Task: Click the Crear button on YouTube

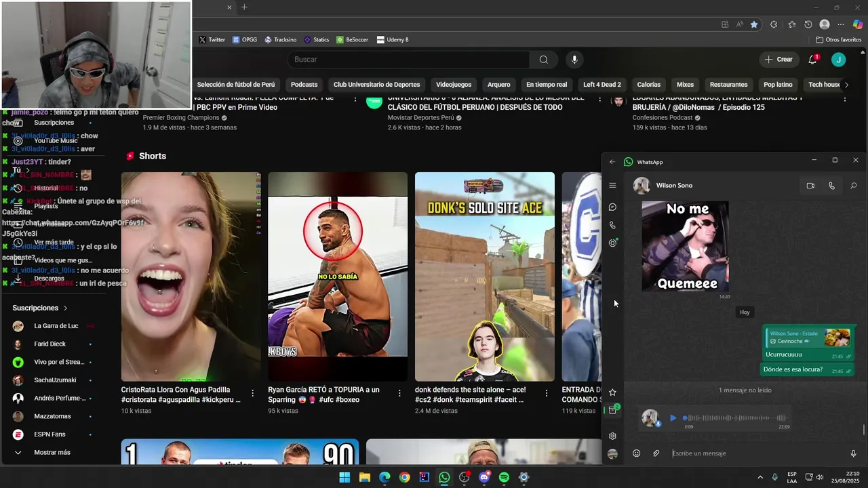Action: 778,60
